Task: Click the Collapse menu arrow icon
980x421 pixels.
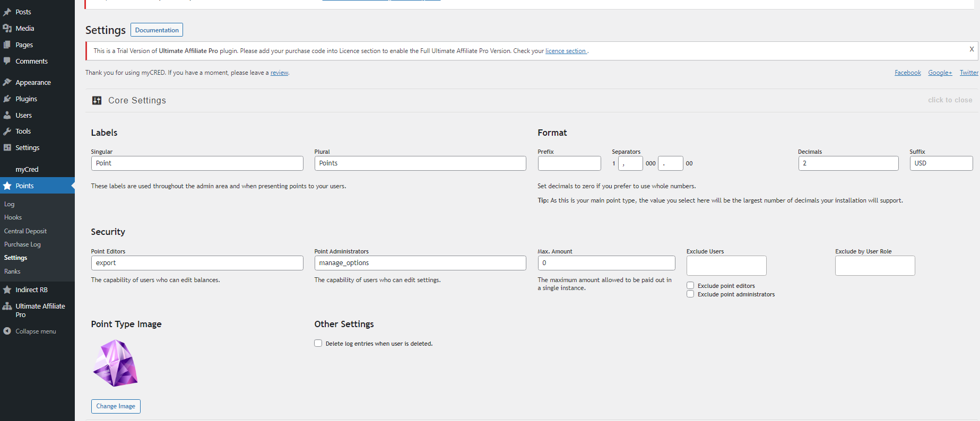Action: click(7, 331)
